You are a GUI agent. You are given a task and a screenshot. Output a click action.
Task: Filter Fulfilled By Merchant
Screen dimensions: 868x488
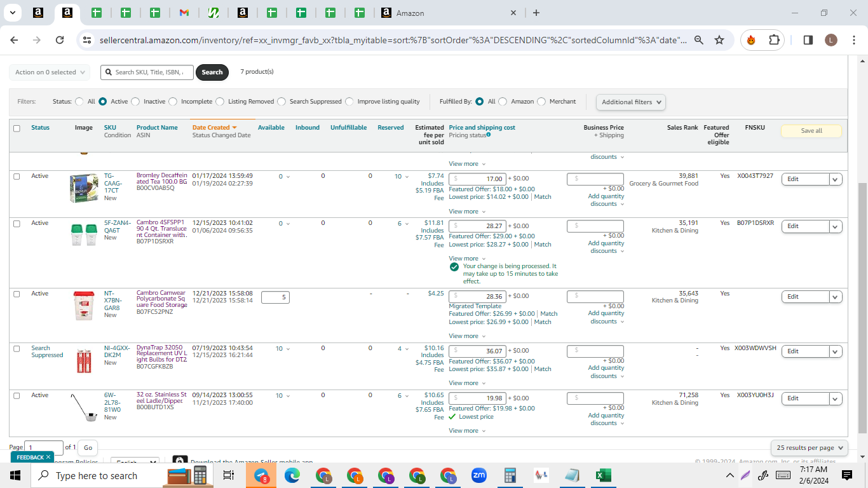541,102
